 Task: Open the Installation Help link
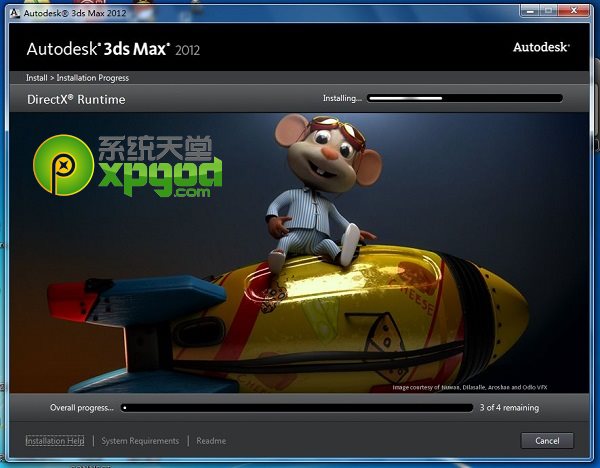[x=55, y=440]
